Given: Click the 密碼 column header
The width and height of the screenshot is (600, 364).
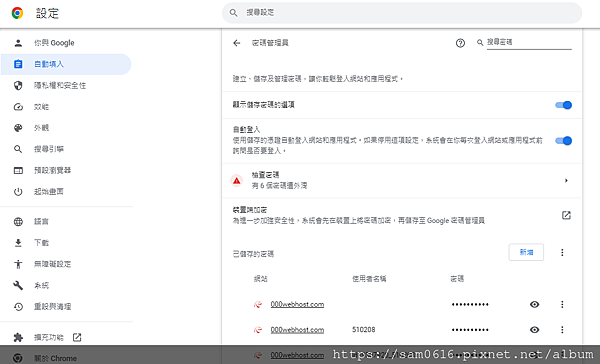Looking at the screenshot, I should pos(457,279).
